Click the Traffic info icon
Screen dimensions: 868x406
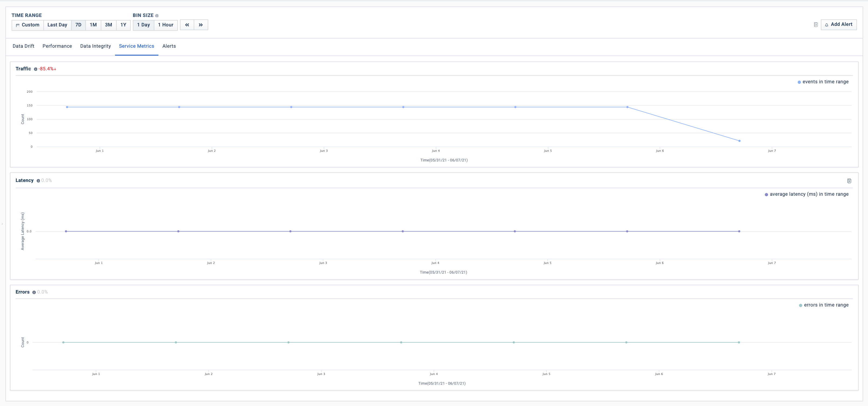point(35,69)
